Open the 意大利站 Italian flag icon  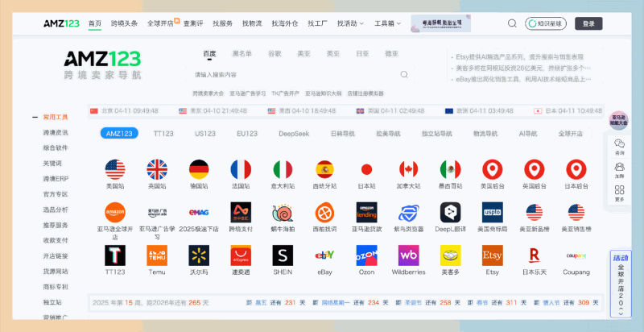pos(283,169)
